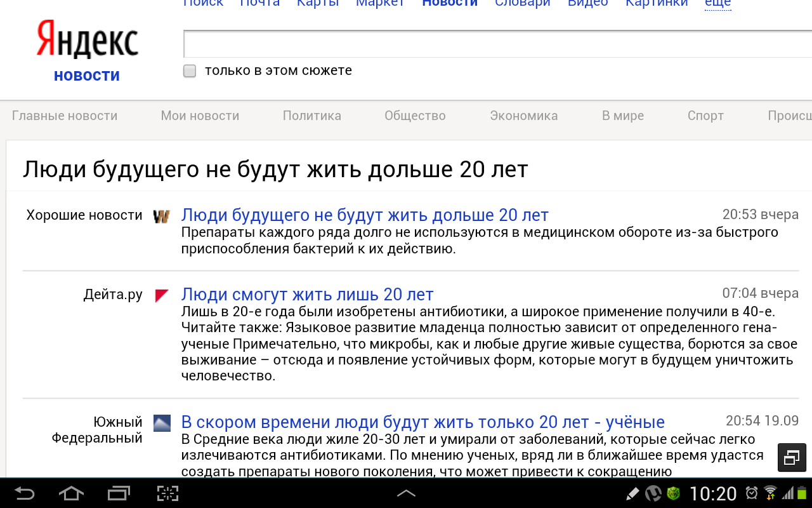Screen dimensions: 812x508
Task: Tap the uTorrent notification icon
Action: click(653, 493)
